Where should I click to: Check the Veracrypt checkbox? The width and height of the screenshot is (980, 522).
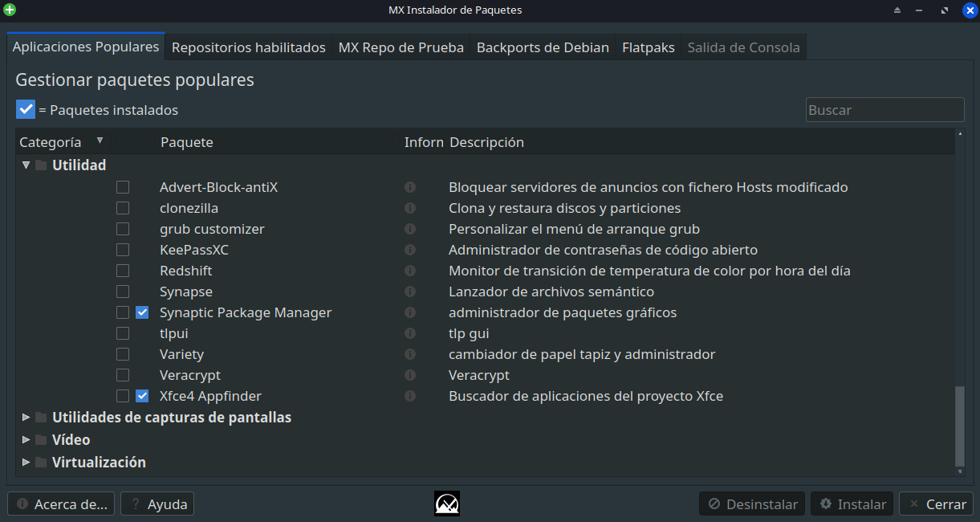point(123,375)
